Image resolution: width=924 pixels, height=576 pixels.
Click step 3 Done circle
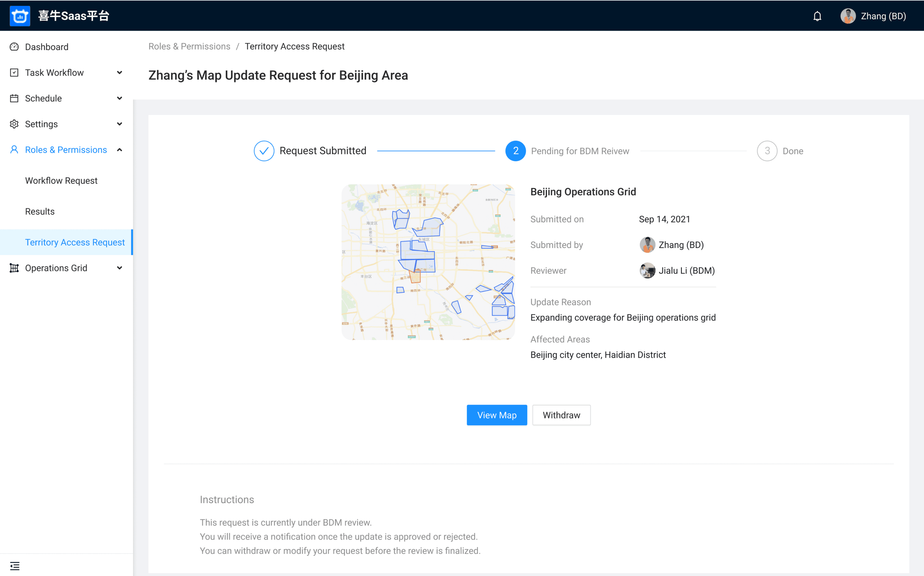point(767,151)
